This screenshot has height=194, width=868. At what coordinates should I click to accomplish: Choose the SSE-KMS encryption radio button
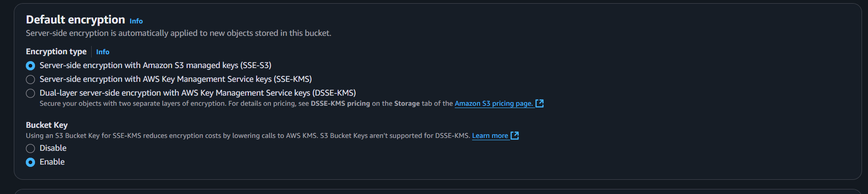coord(30,80)
